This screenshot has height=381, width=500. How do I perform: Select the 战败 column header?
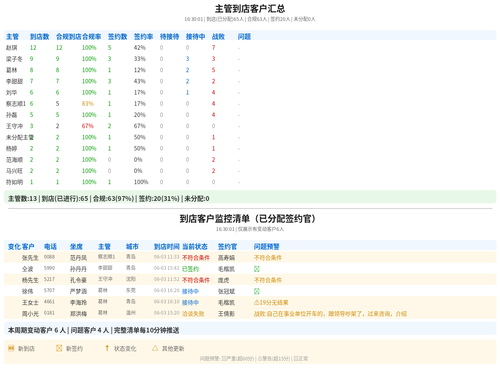pos(218,36)
